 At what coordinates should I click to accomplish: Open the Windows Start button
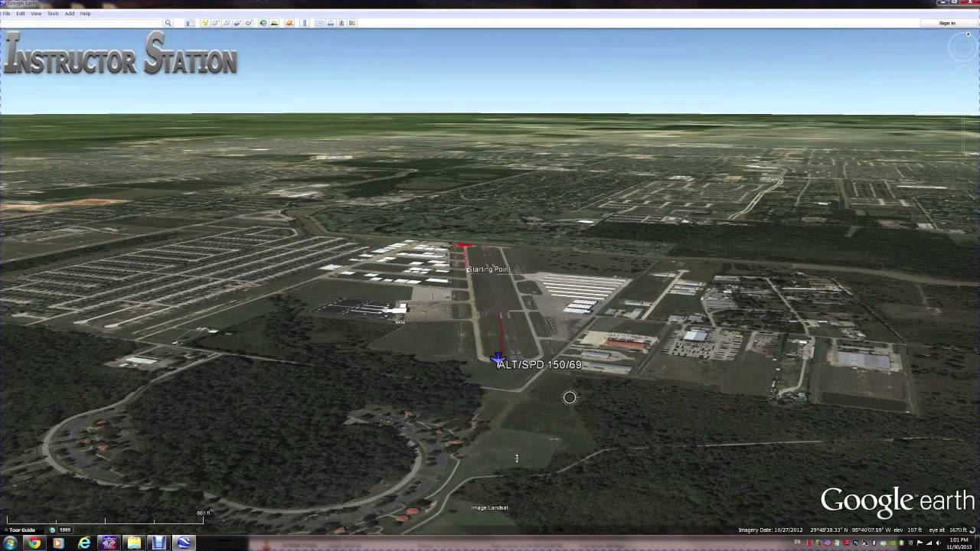click(10, 543)
